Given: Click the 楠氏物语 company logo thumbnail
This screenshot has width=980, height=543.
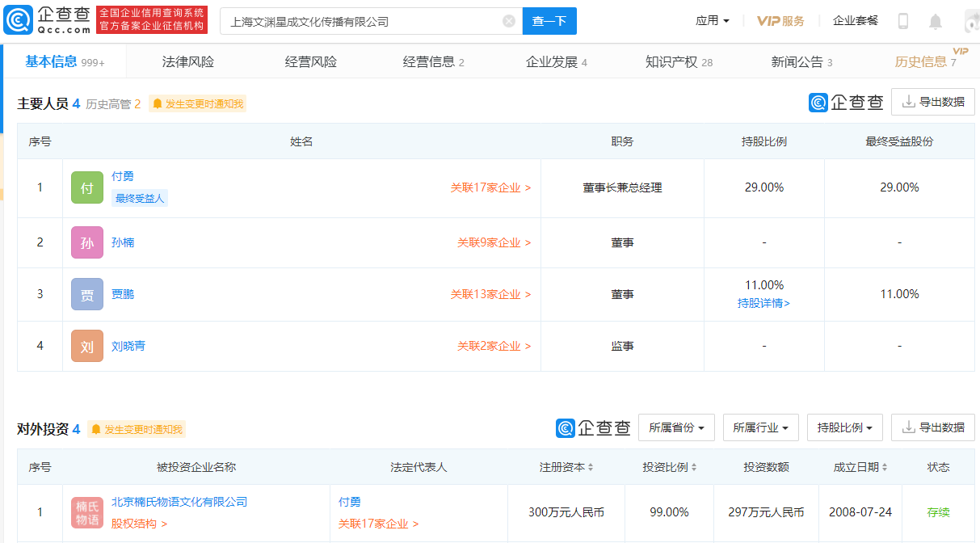Looking at the screenshot, I should pos(87,512).
